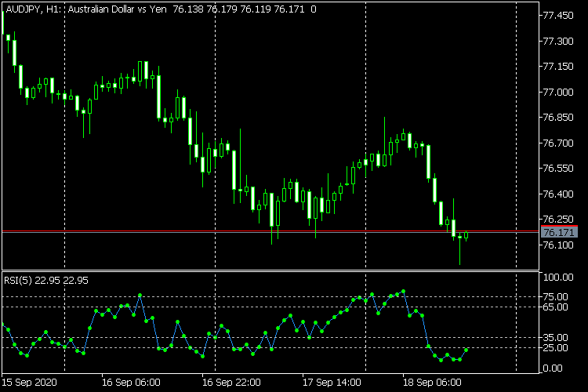This screenshot has width=588, height=392.
Task: Click the 15 Sep 2020 date label
Action: pos(29,383)
